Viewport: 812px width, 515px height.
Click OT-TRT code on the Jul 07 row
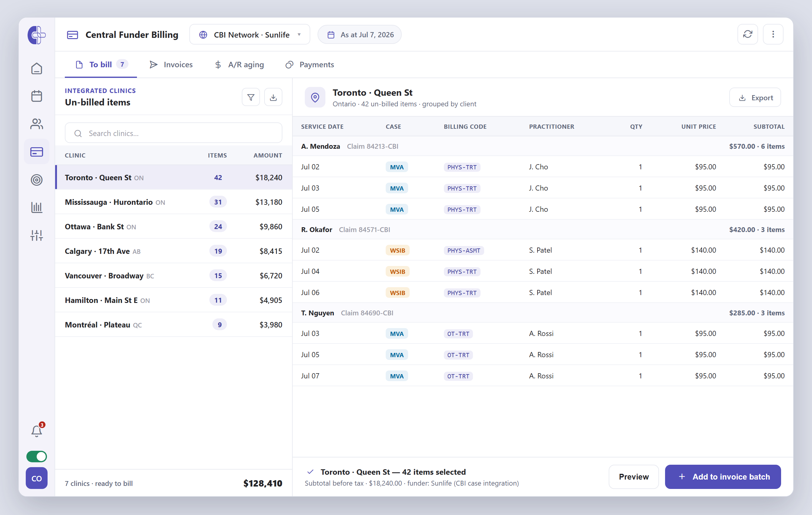point(458,376)
